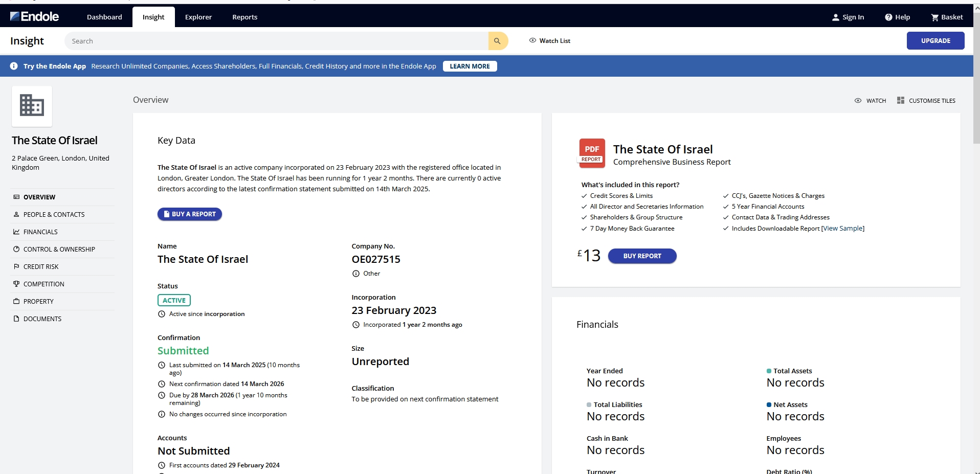Open the View Sample link

(843, 229)
